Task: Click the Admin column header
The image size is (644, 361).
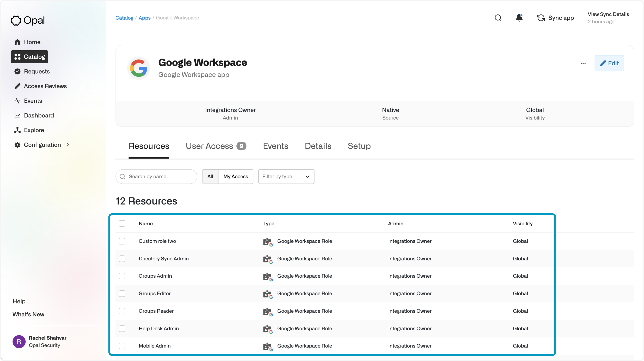Action: coord(396,223)
